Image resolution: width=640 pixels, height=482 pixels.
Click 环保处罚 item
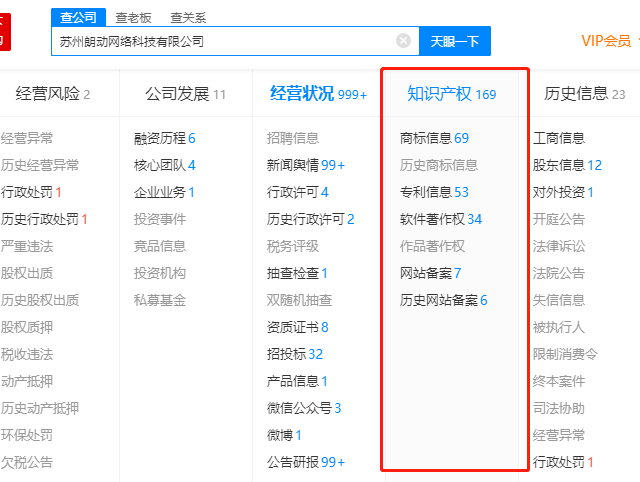[x=27, y=435]
